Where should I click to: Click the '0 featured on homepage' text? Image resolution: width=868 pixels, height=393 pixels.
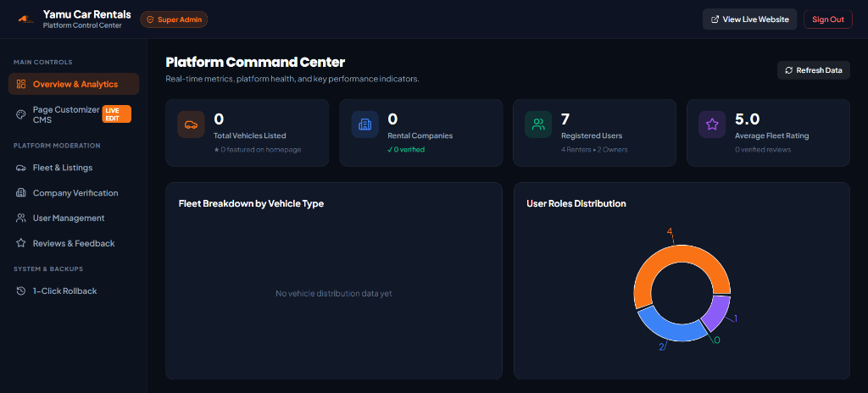click(258, 150)
